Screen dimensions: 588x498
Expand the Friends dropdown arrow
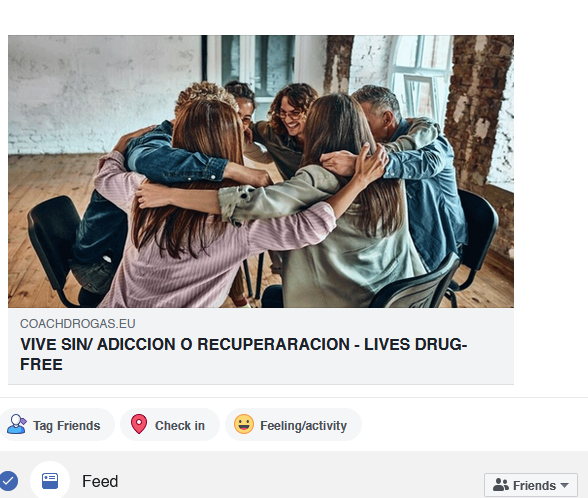564,485
